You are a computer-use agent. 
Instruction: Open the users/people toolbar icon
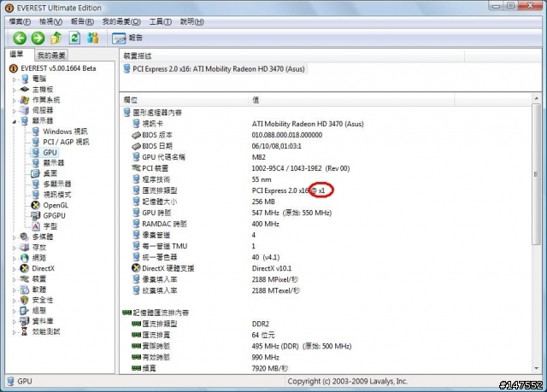click(x=93, y=38)
